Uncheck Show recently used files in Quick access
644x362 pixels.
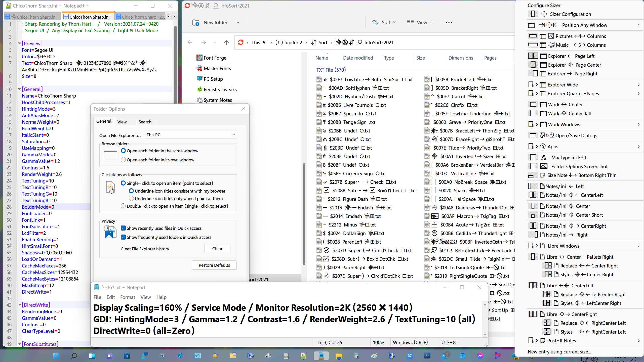[x=123, y=228]
